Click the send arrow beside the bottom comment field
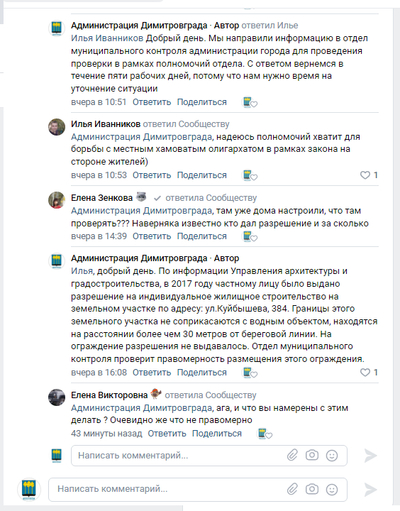400x511 pixels. (370, 489)
